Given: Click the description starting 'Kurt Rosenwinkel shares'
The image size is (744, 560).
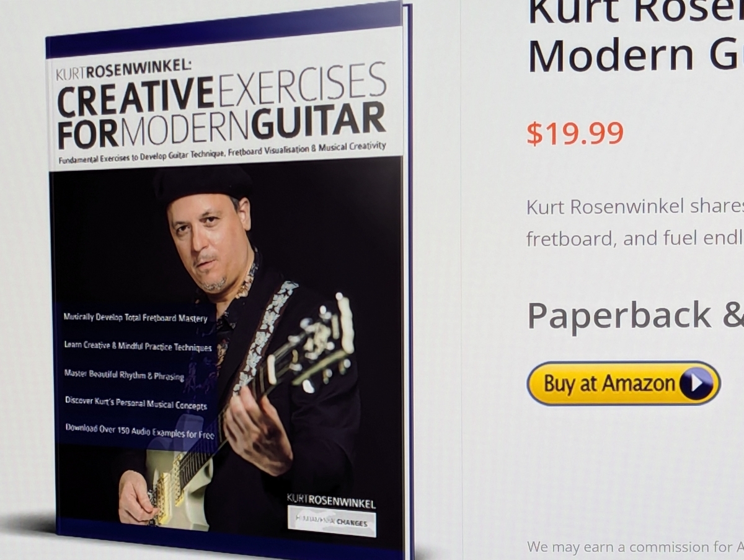Looking at the screenshot, I should [x=635, y=222].
